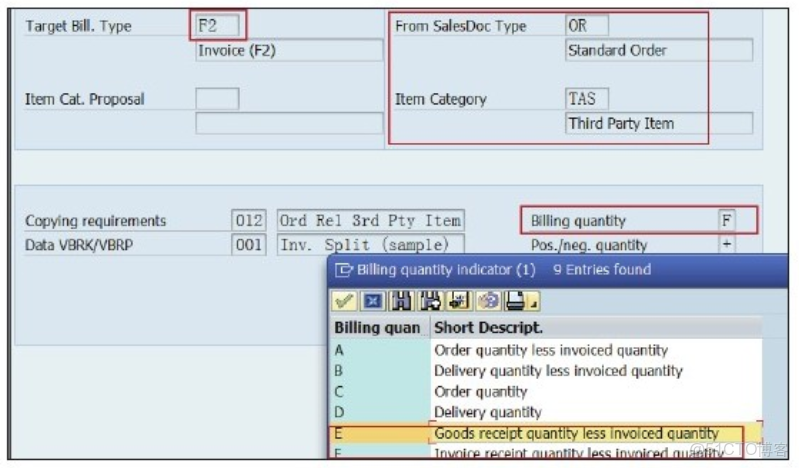Sort by Billing quan column header
This screenshot has height=468, width=799.
pos(380,327)
